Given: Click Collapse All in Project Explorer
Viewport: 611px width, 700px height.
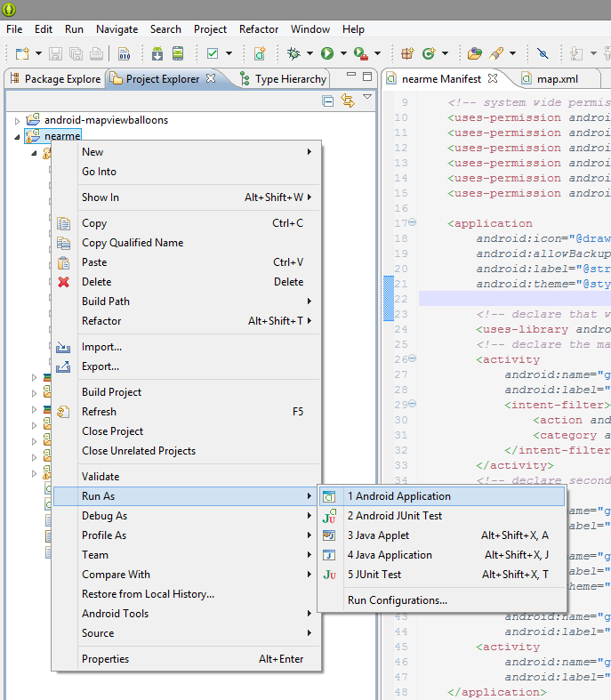Looking at the screenshot, I should pos(328,101).
